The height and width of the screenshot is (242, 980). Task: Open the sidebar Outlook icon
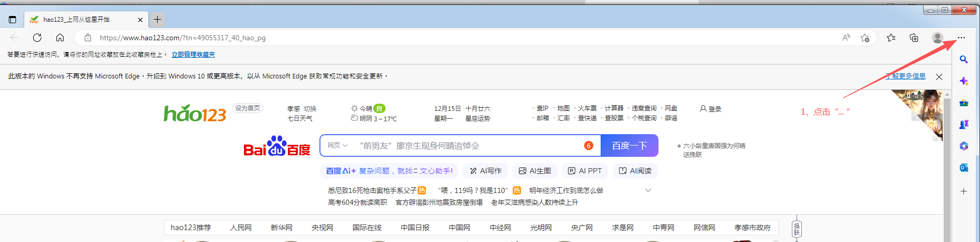pos(963,168)
